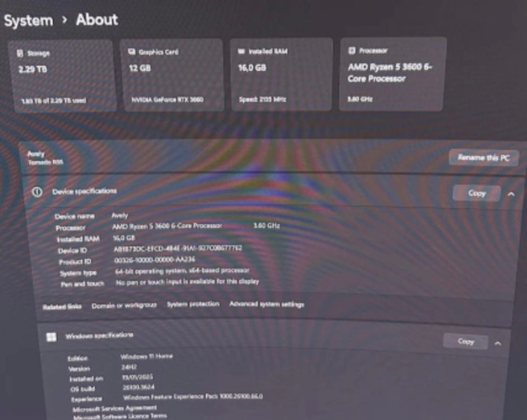
Task: Open the Installed RAM 16,0 GB card
Action: tap(282, 74)
